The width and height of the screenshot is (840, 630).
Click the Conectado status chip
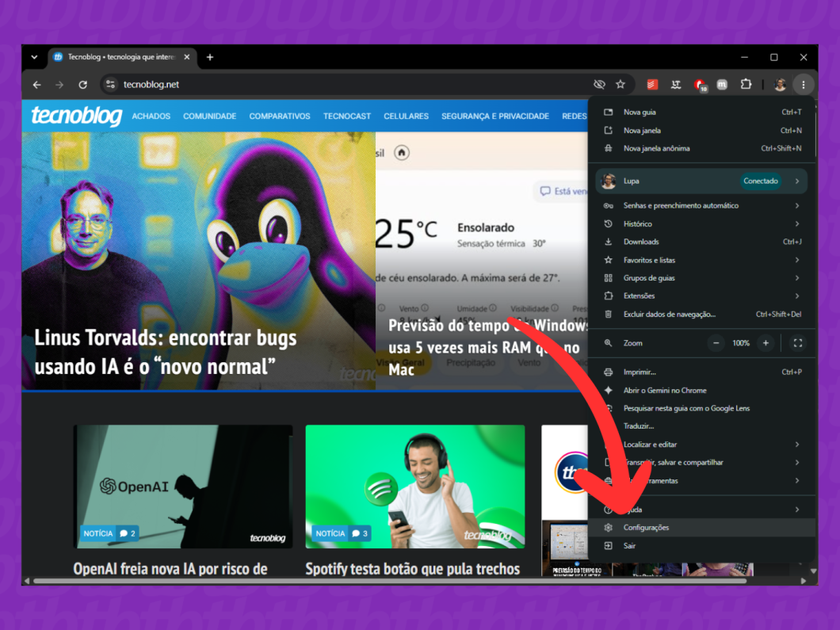pos(761,181)
